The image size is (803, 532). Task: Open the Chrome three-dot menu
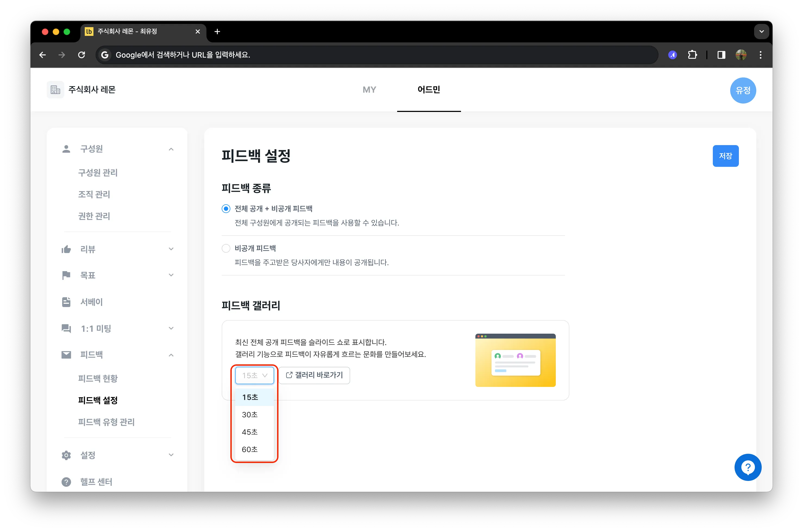click(761, 55)
